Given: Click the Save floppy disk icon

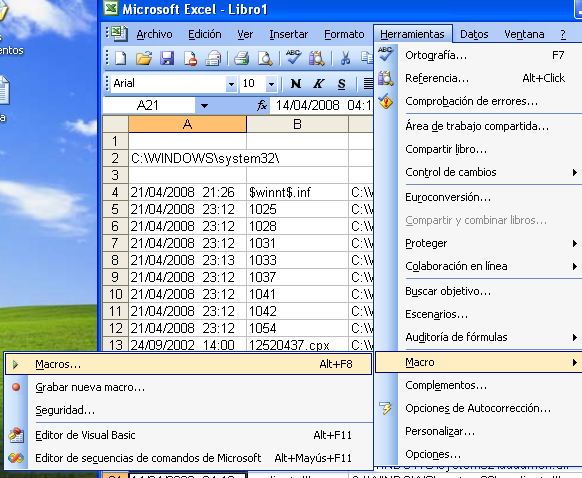Looking at the screenshot, I should click(x=167, y=58).
